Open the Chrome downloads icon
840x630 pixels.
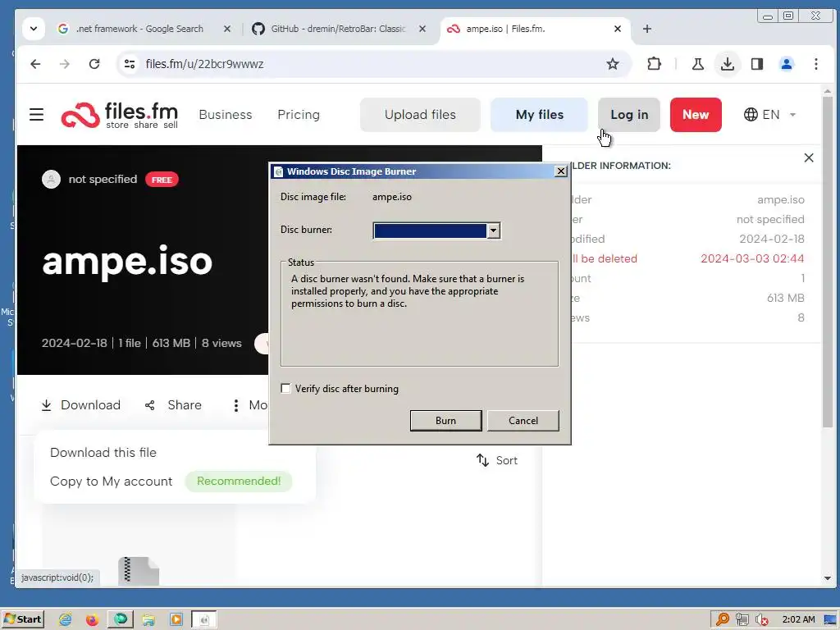point(727,64)
